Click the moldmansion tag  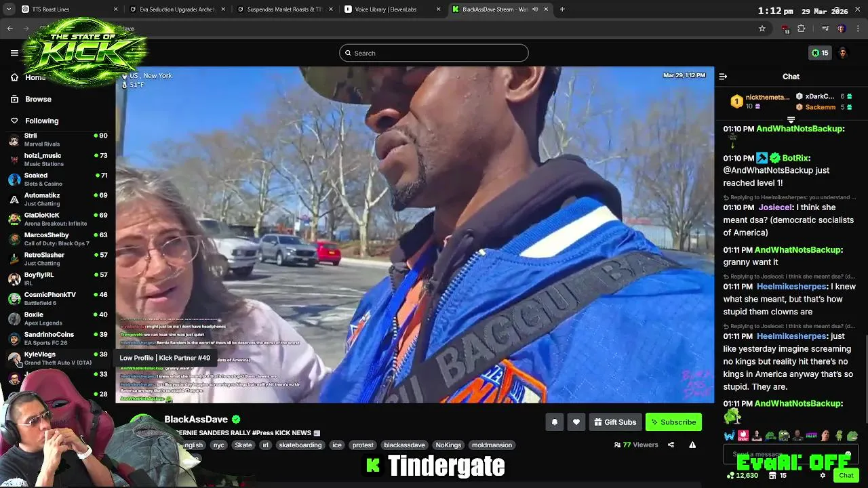(492, 445)
